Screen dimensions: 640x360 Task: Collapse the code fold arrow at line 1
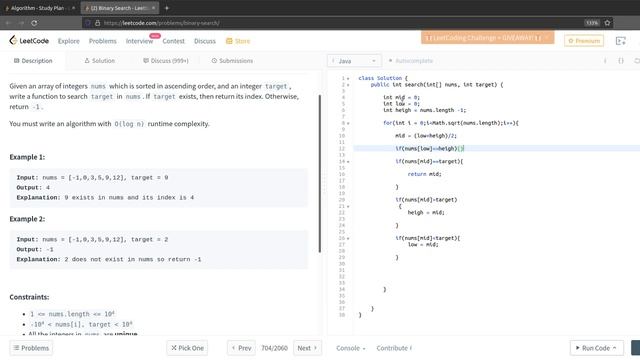(x=348, y=78)
